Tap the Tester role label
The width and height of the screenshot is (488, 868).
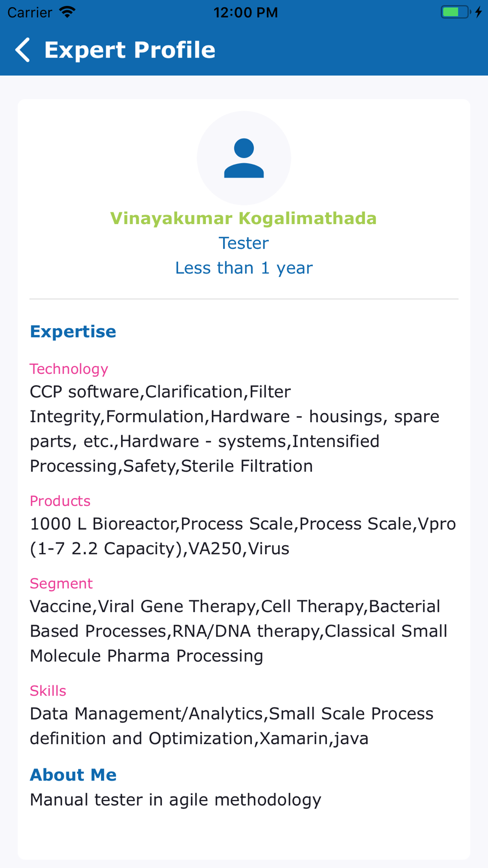click(244, 243)
